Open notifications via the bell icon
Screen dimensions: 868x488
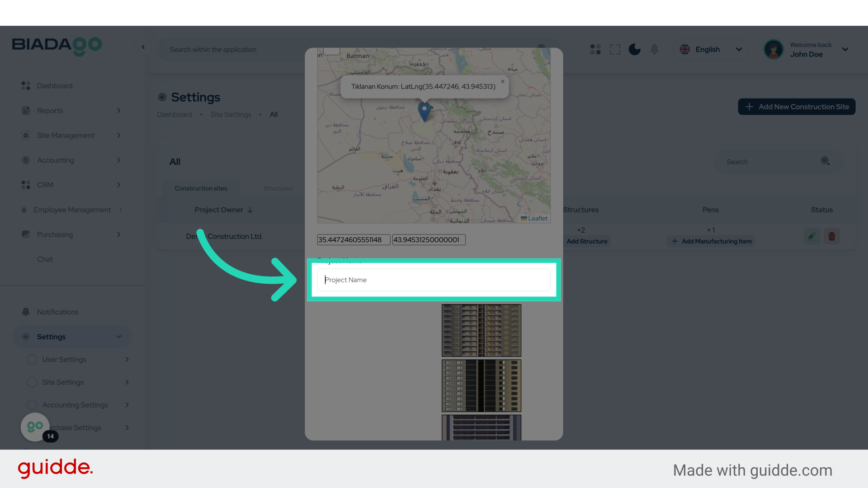[654, 49]
